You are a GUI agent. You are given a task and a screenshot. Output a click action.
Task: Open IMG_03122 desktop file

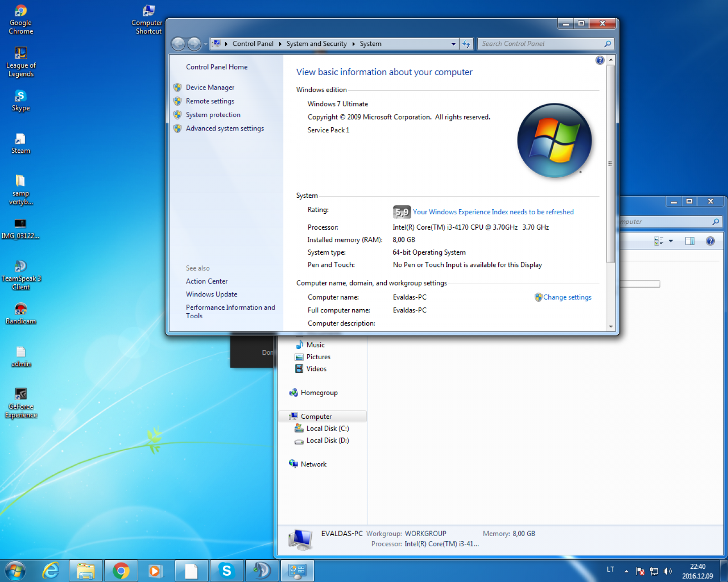20,228
